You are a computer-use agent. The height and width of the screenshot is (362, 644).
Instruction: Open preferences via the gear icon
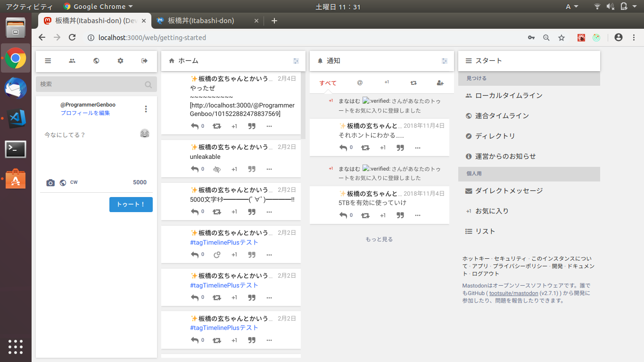coord(120,61)
